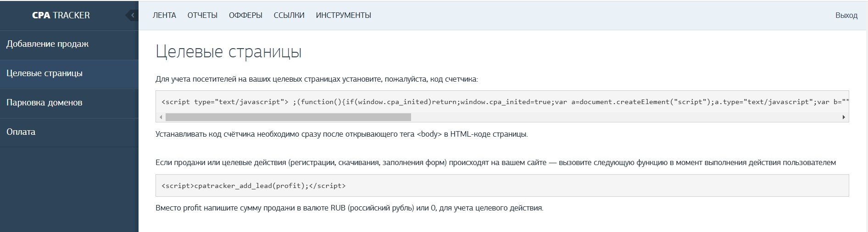
Task: Select Целевые страницы in the sidebar
Action: [x=69, y=73]
